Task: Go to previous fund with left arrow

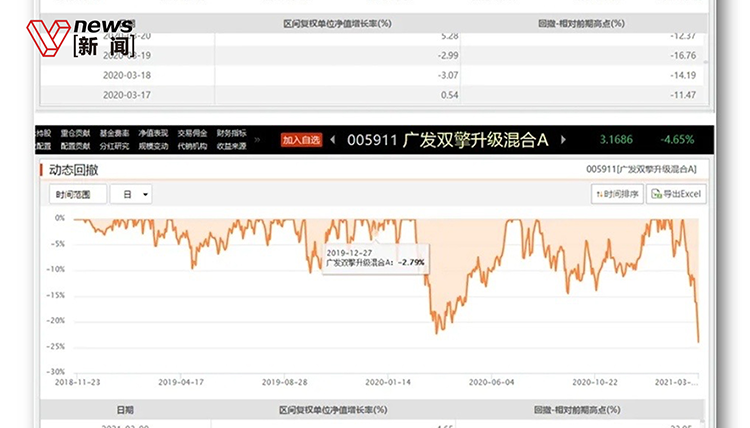Action: coord(333,140)
